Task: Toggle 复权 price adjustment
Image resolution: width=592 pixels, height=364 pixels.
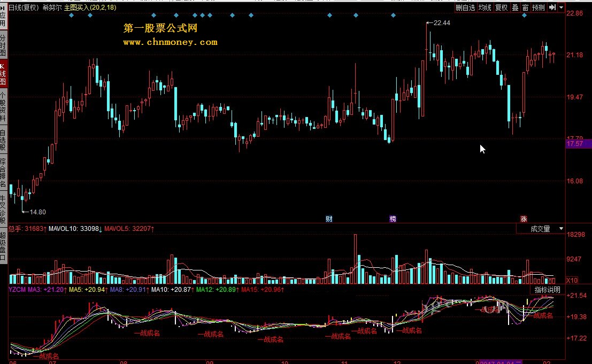Action: [502, 7]
